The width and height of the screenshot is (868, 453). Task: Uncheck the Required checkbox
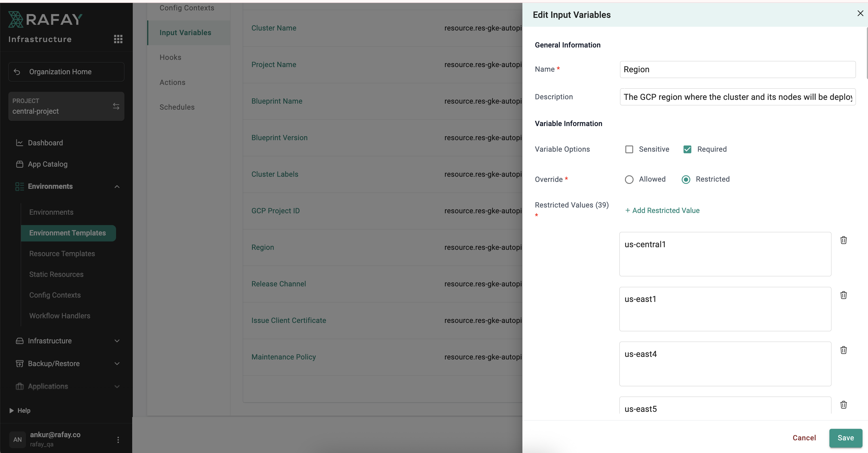(687, 149)
